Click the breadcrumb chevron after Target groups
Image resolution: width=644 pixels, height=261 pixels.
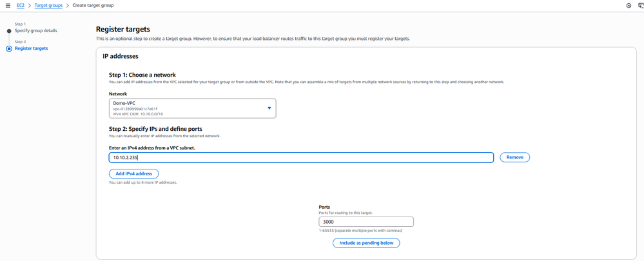click(x=68, y=5)
